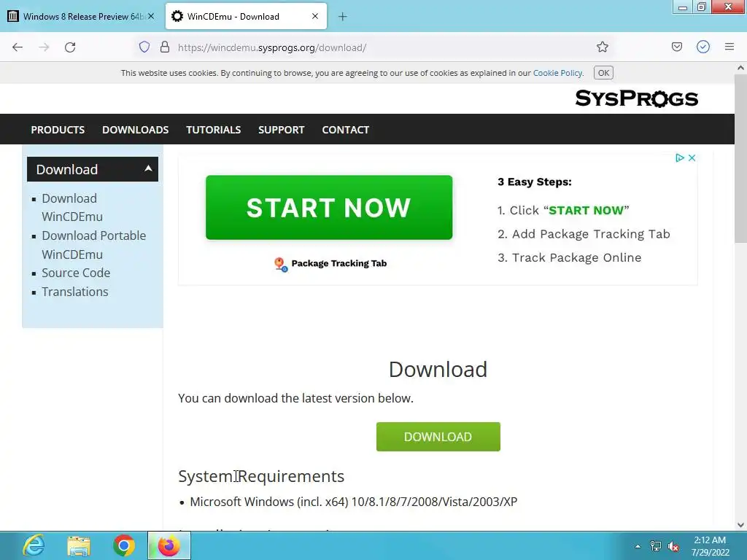Select the WinCDEmu - Download tab

[246, 16]
